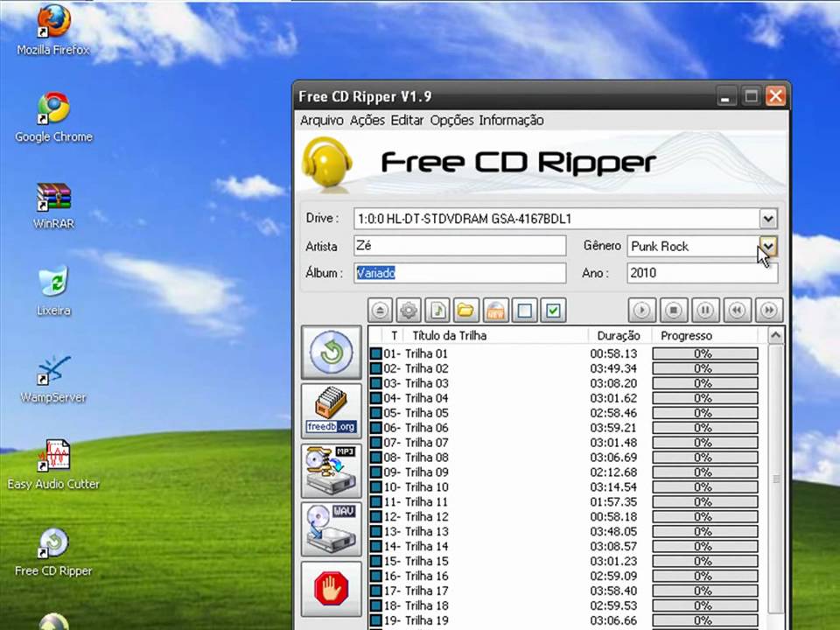
Task: Click the yellow headphones logo in the banner
Action: tap(327, 164)
